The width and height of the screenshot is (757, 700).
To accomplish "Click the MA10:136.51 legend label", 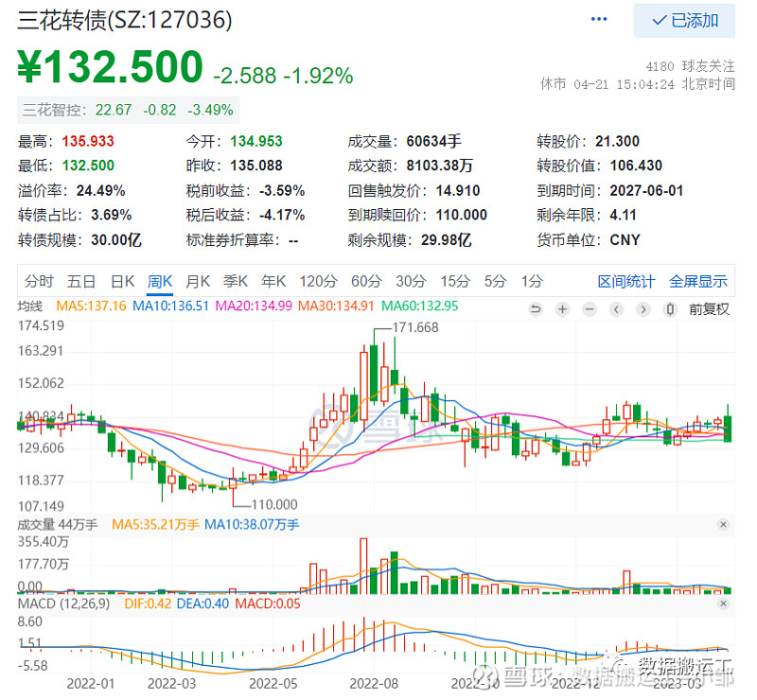I will [170, 306].
